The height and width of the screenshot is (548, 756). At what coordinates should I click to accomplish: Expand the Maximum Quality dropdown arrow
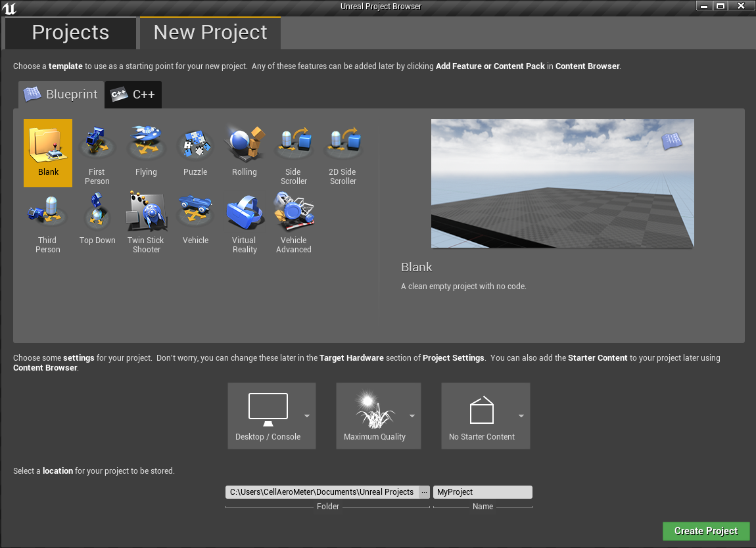[412, 415]
